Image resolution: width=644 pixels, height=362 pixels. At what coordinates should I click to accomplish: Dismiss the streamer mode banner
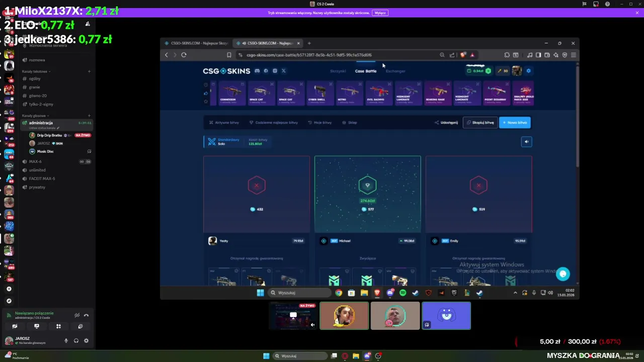[637, 13]
